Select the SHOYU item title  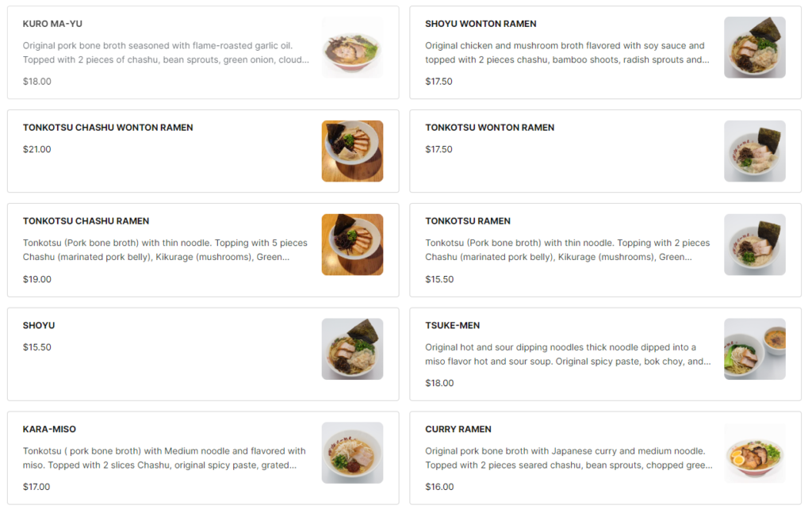39,326
